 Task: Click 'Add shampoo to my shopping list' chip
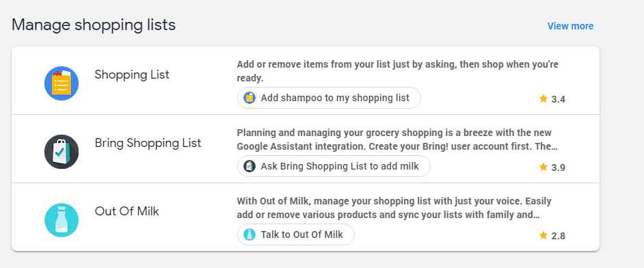[x=329, y=98]
